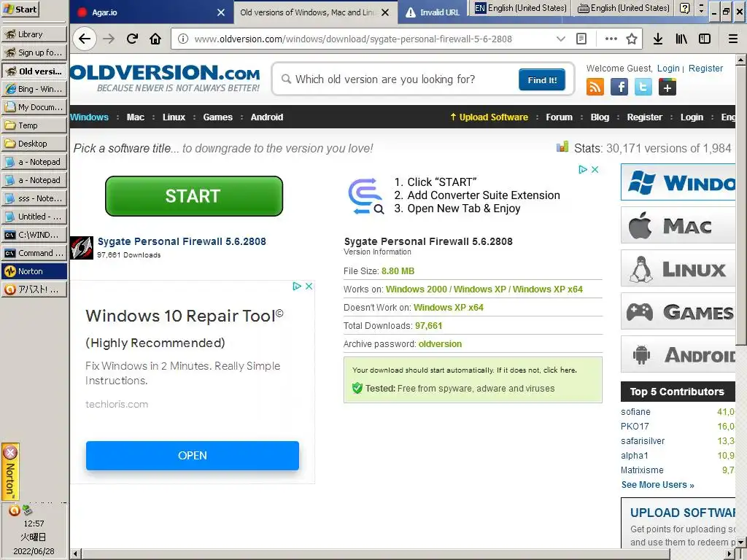Reload the current page
The width and height of the screenshot is (747, 560).
coord(133,39)
